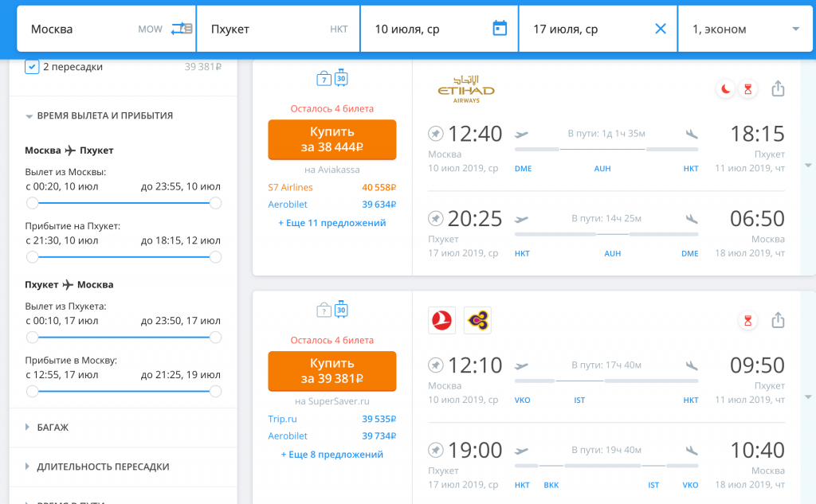Viewport: 816px width, 504px height.
Task: Buy ticket for 38 444₽
Action: (331, 139)
